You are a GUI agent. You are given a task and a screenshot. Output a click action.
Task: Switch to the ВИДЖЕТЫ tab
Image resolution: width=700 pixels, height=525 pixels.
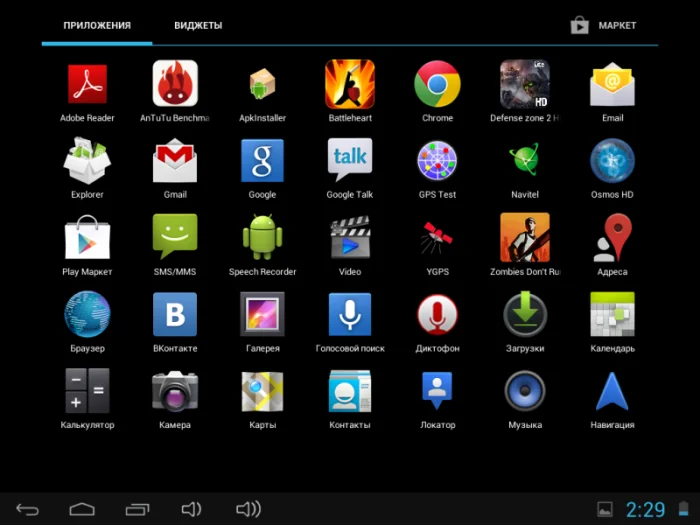point(198,25)
